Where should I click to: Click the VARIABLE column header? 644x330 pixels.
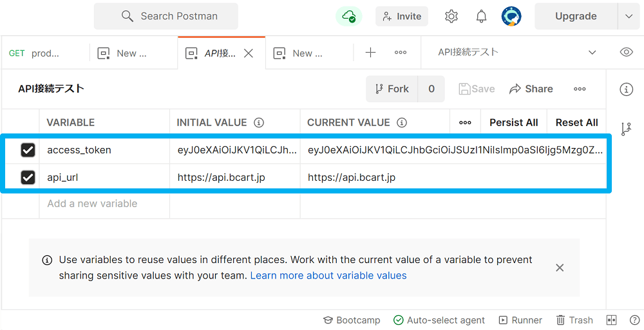(71, 122)
